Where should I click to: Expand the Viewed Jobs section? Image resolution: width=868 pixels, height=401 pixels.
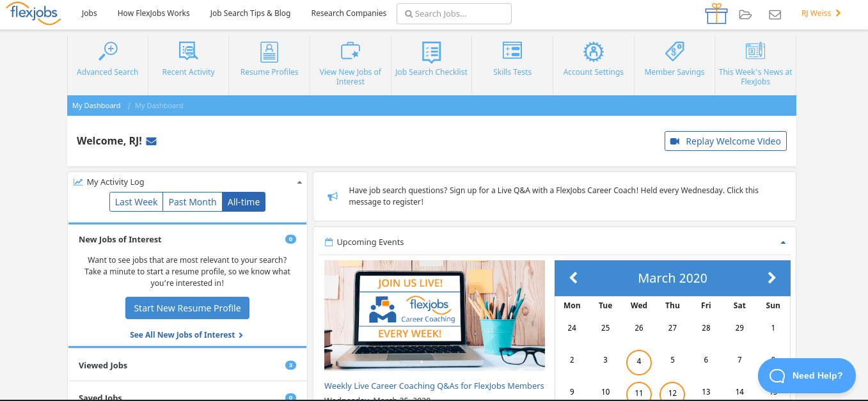tap(187, 365)
